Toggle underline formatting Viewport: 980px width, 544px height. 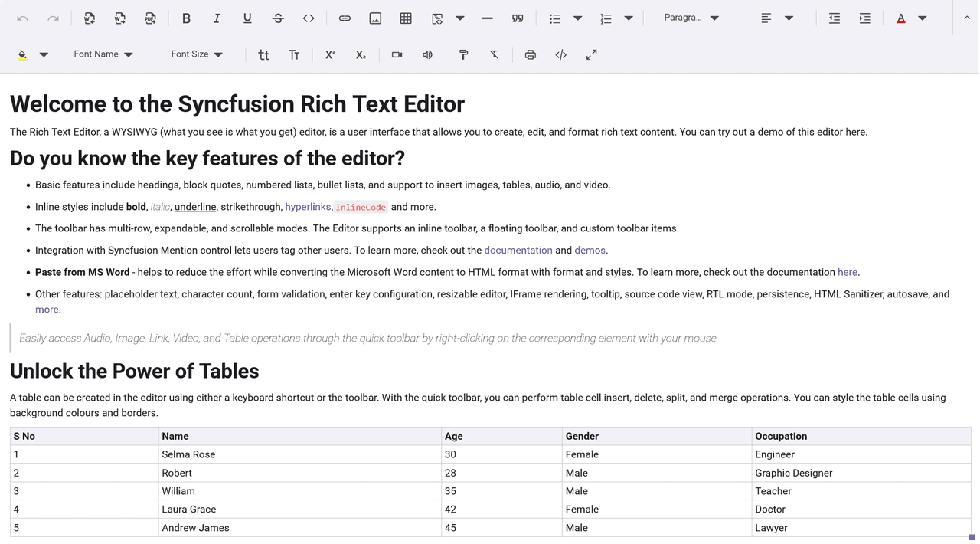(x=247, y=18)
